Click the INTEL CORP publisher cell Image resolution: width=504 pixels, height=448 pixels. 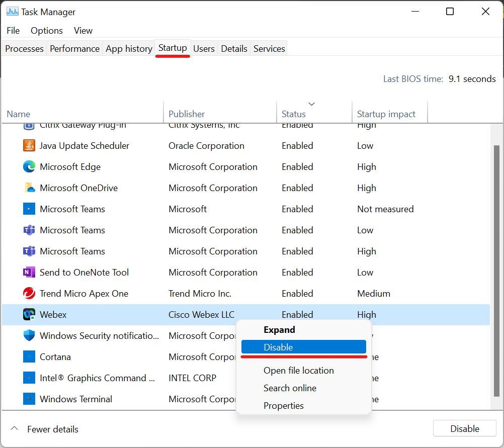click(192, 378)
